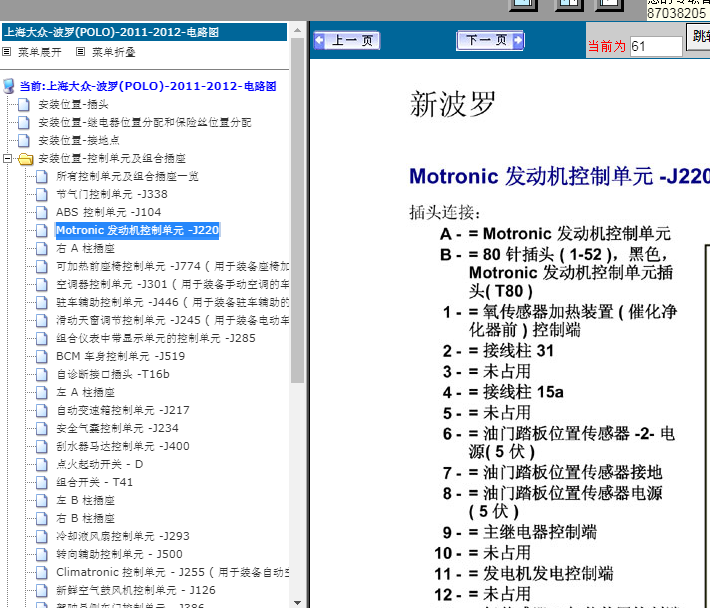This screenshot has height=608, width=710.
Task: Open 安全气囊控制单元 -J234 entry
Action: (x=117, y=428)
